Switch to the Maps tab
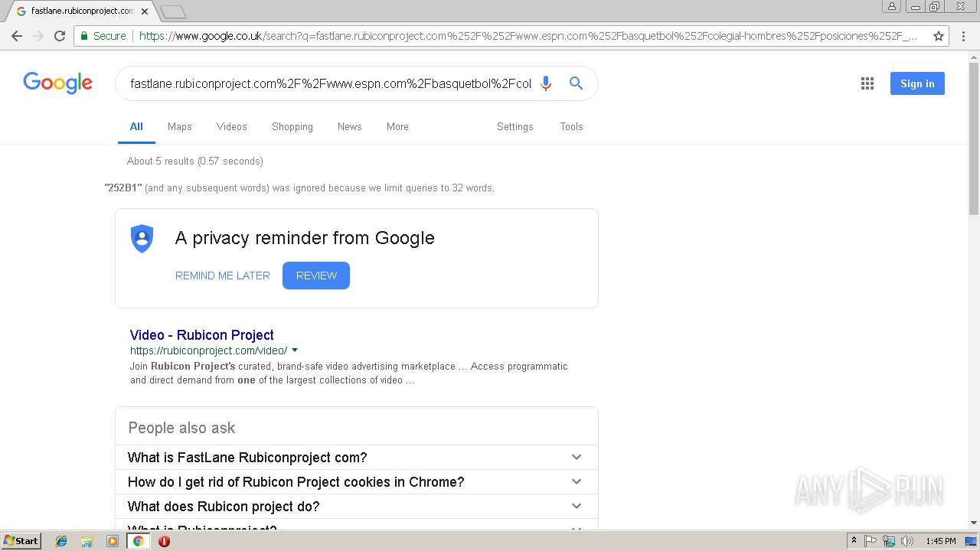The width and height of the screenshot is (980, 551). pyautogui.click(x=180, y=126)
